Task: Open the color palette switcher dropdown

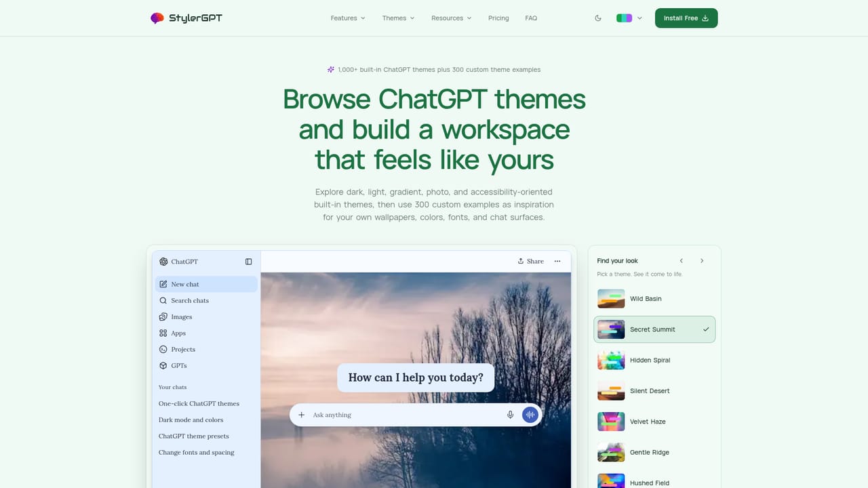Action: [x=629, y=18]
